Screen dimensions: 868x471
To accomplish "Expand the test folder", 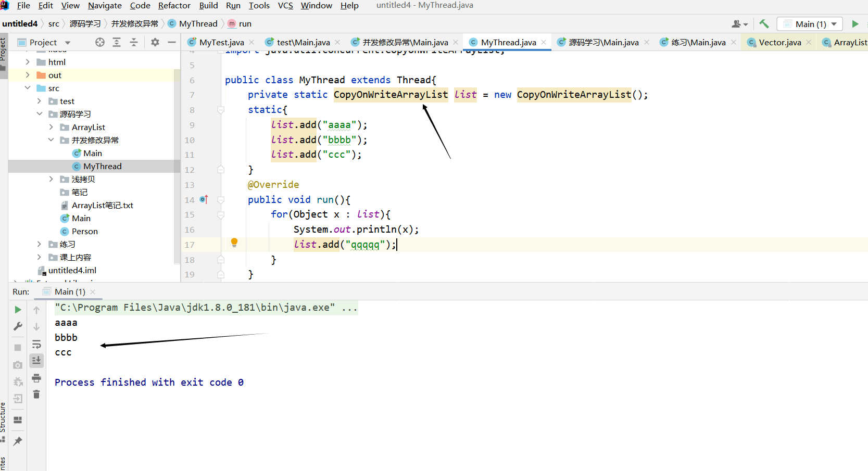I will (x=39, y=101).
